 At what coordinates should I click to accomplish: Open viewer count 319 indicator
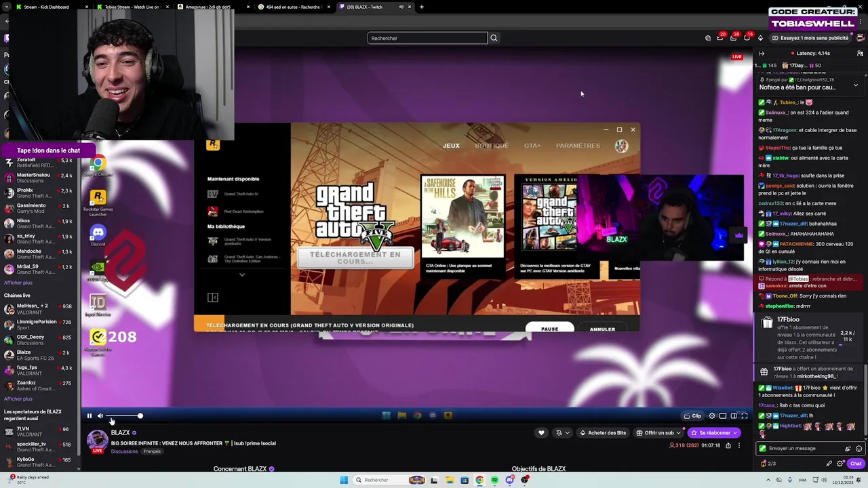pyautogui.click(x=684, y=445)
